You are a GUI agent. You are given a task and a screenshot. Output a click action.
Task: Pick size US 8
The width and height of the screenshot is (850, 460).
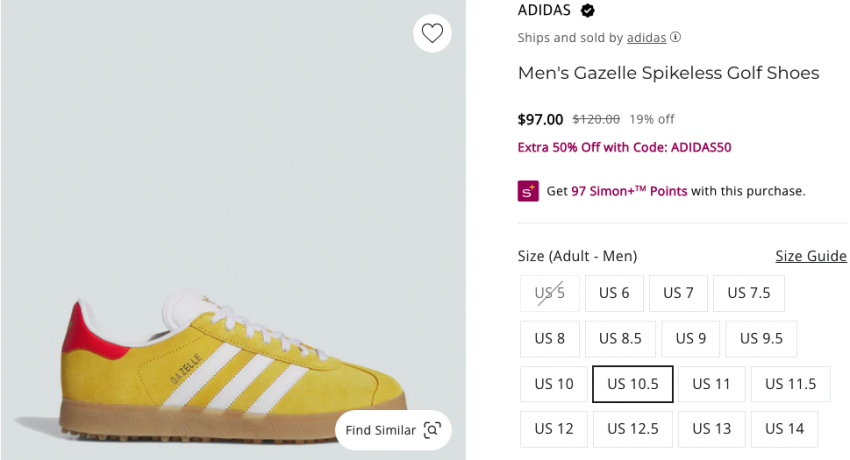click(x=549, y=338)
